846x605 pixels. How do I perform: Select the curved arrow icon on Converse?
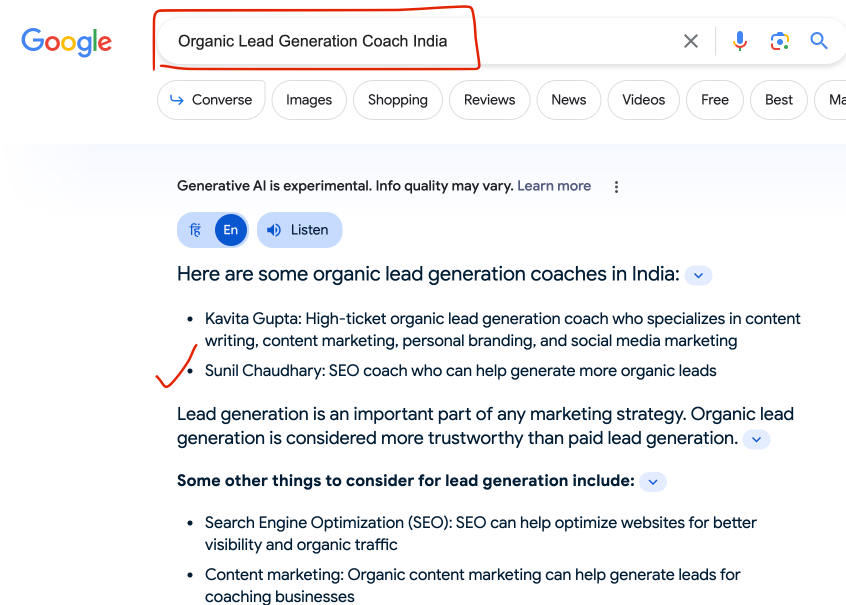(178, 99)
